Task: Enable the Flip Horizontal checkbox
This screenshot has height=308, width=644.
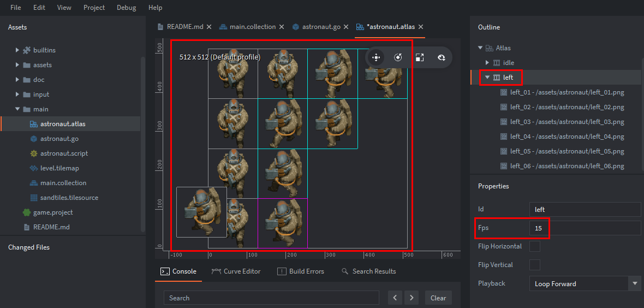Action: 535,246
